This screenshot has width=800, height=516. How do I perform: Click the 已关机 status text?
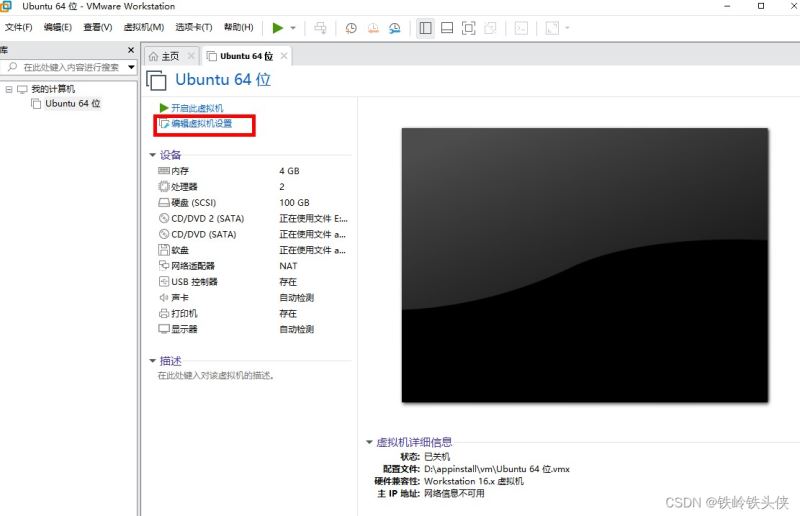[437, 457]
